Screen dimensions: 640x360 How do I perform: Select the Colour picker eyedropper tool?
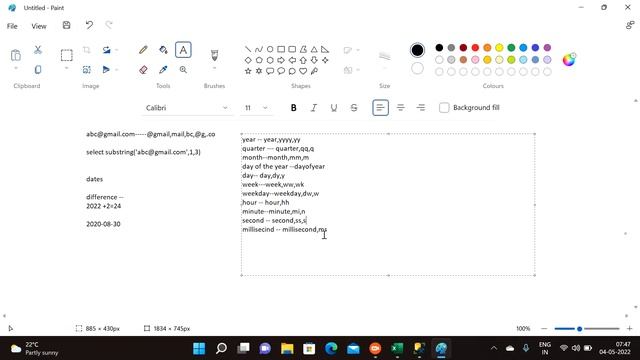coord(163,70)
